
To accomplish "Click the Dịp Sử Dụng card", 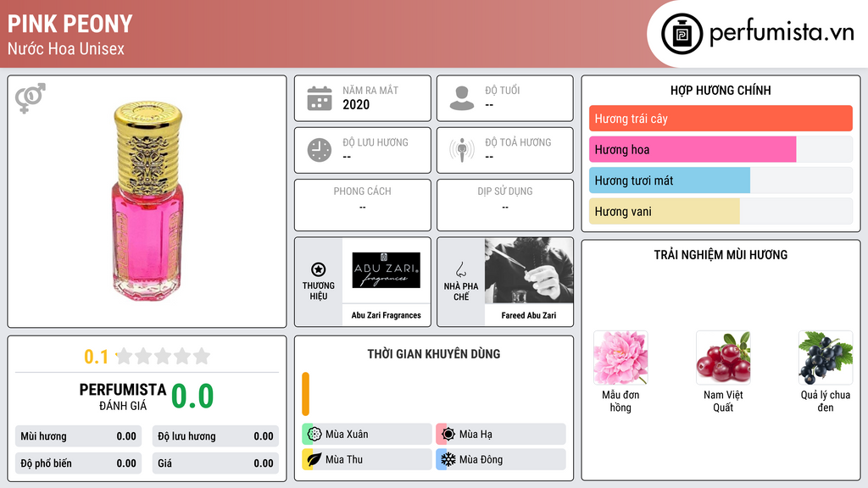I will tap(505, 205).
